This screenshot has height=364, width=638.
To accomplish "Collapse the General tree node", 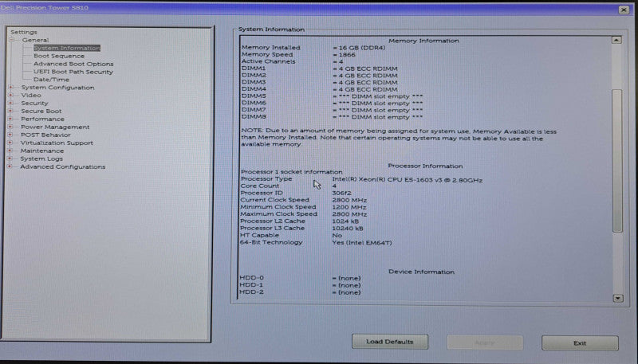I will [12, 40].
